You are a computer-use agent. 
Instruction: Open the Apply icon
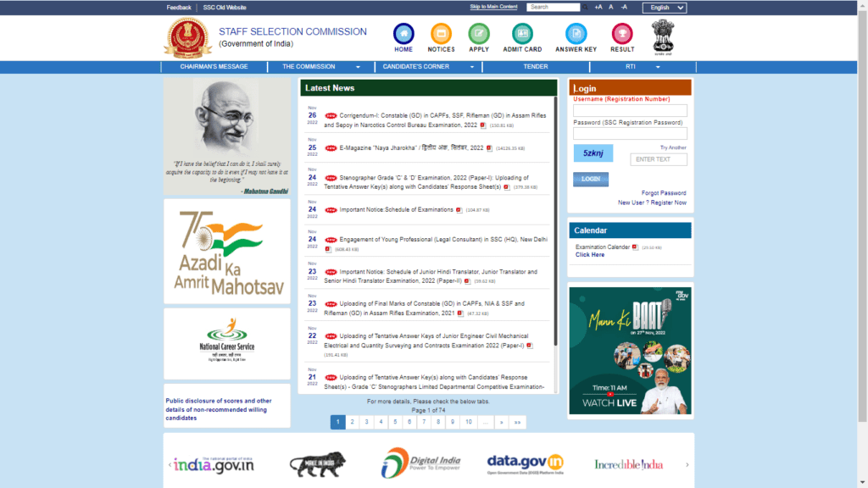click(x=479, y=34)
